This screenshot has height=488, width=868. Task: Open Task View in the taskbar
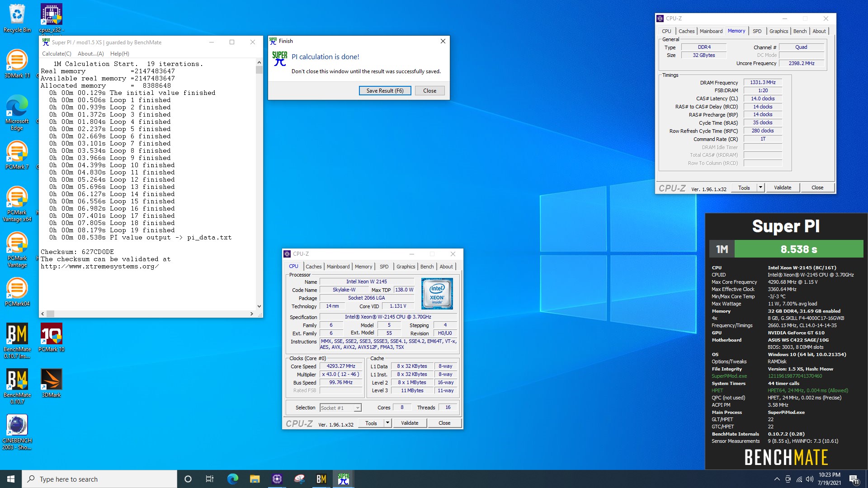click(210, 479)
